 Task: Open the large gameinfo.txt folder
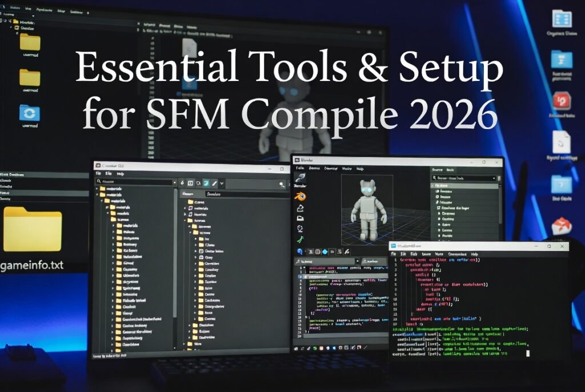click(x=33, y=230)
